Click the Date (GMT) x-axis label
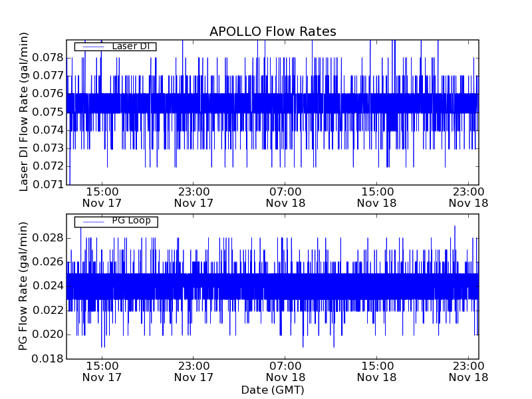 point(273,390)
